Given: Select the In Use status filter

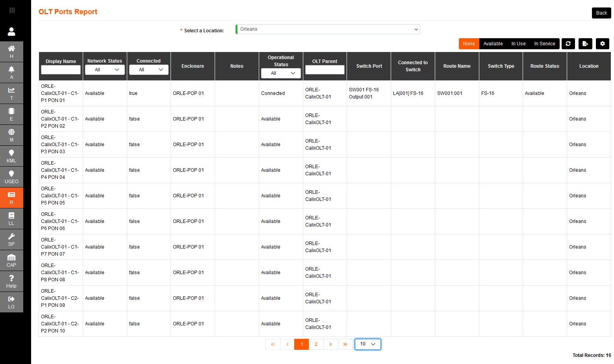Looking at the screenshot, I should click(518, 44).
